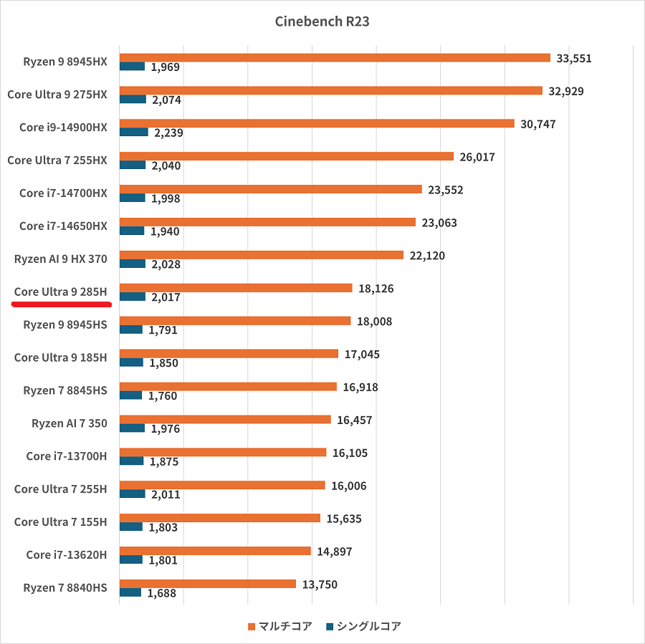Select the Core Ultra 7 155H label
This screenshot has height=644, width=645.
60,522
